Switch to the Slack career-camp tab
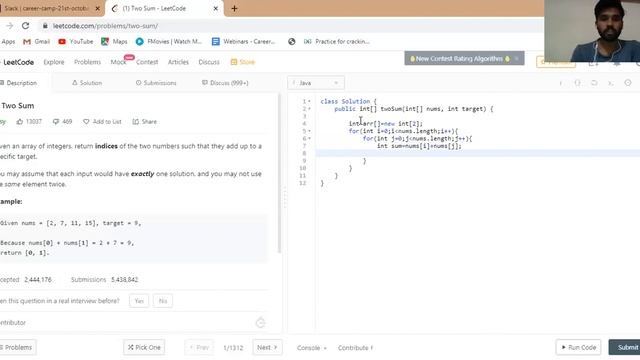The height and width of the screenshot is (360, 640). tap(47, 8)
